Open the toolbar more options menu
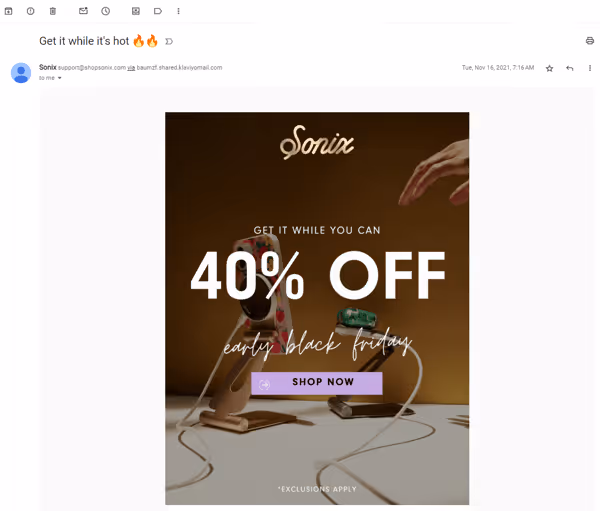 pyautogui.click(x=178, y=11)
